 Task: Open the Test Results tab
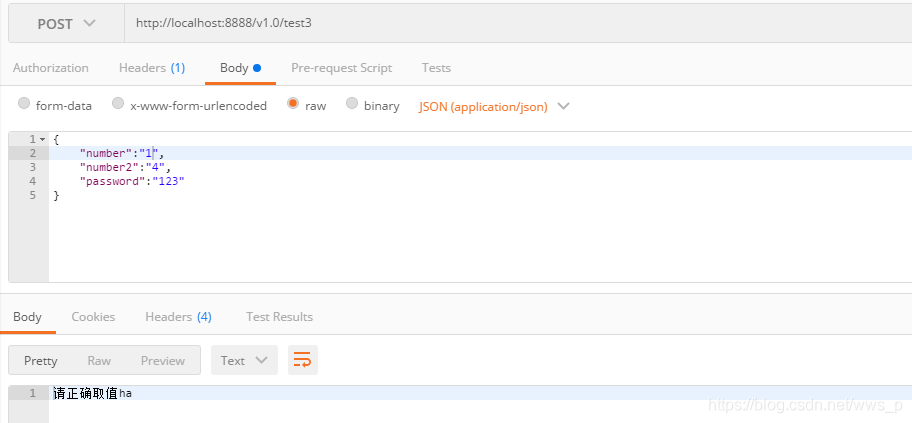279,317
